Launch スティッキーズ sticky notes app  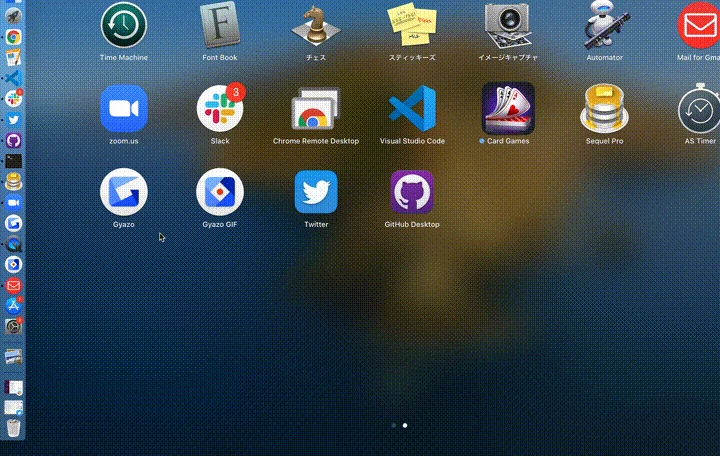412,25
